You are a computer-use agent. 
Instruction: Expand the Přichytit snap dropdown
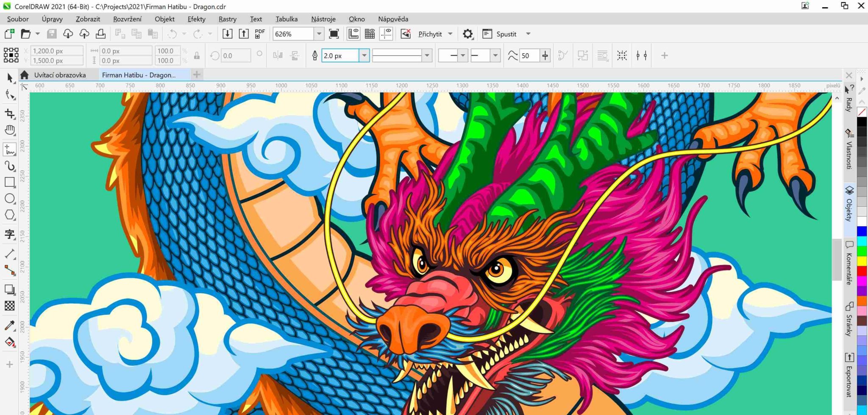[x=450, y=34]
